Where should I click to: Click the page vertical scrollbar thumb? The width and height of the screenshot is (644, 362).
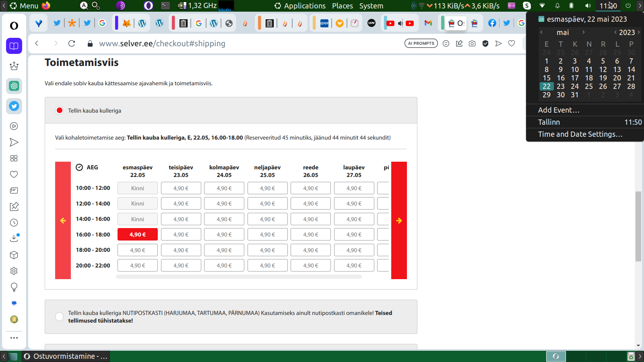coord(638,226)
